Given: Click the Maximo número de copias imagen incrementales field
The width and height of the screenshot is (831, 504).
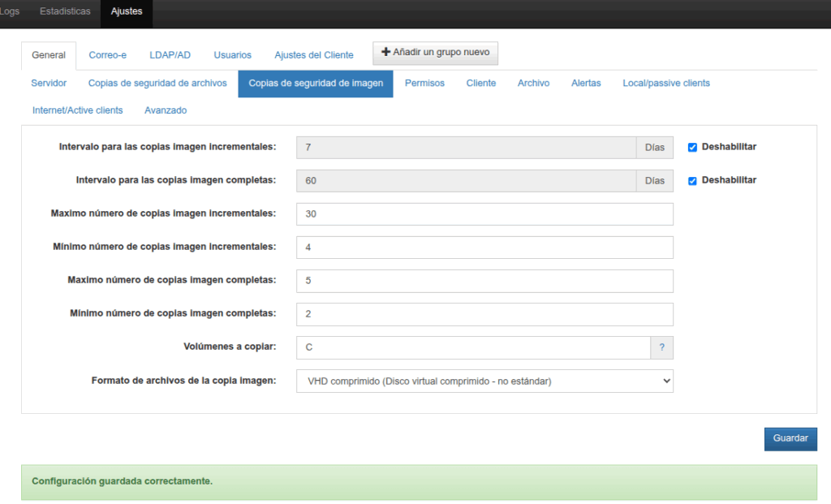Looking at the screenshot, I should pyautogui.click(x=484, y=214).
